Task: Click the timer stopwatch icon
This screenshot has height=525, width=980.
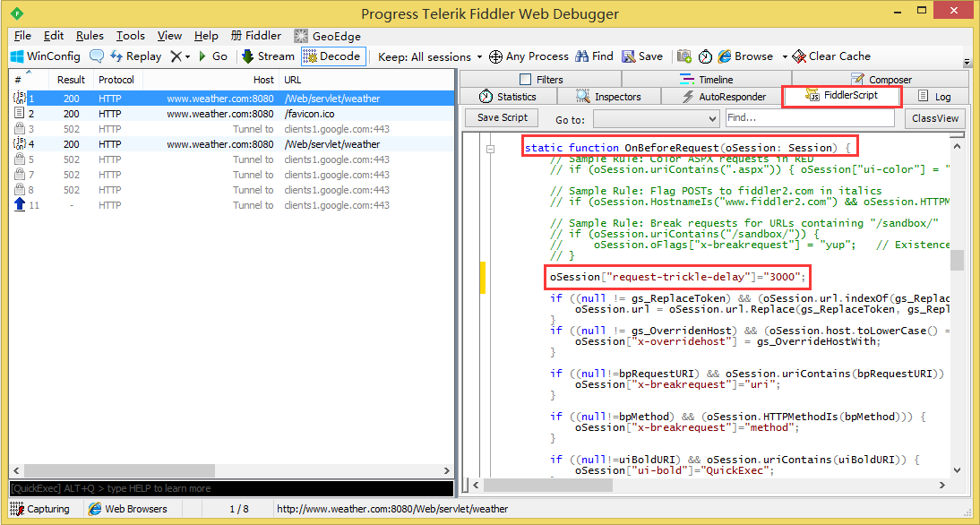Action: coord(705,56)
